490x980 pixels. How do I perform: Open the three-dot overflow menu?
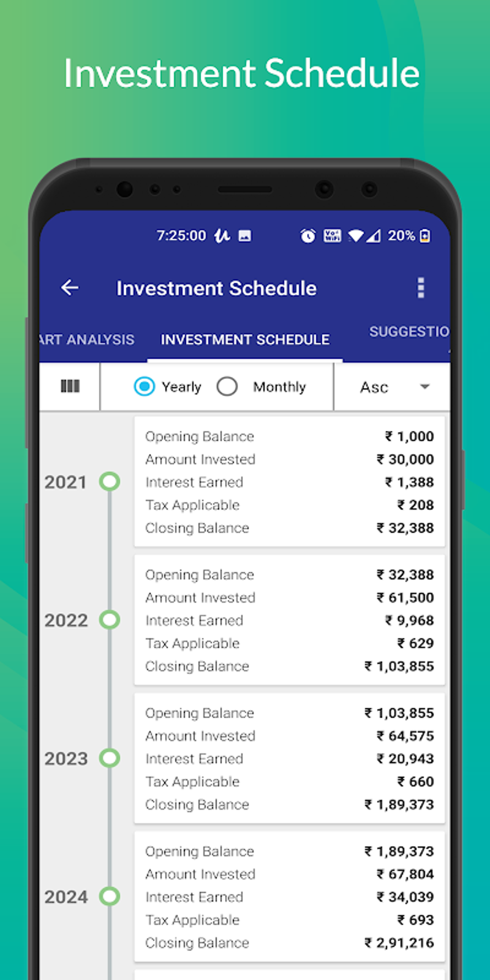[421, 288]
